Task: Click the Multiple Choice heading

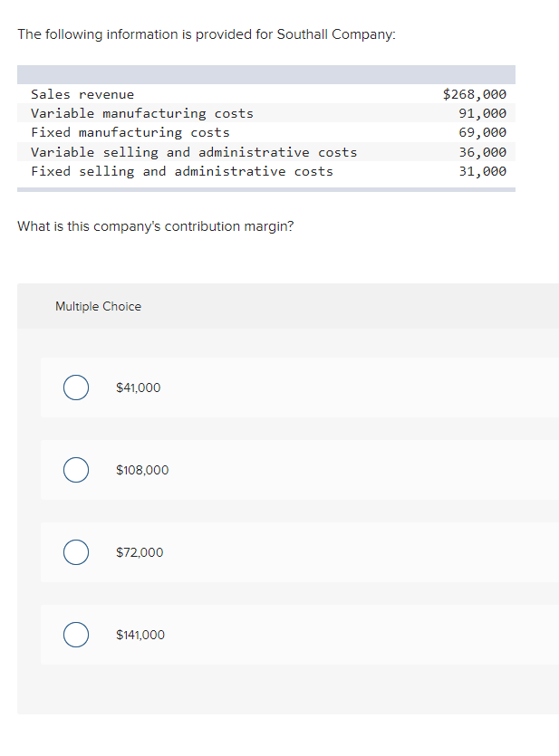Action: 98,306
